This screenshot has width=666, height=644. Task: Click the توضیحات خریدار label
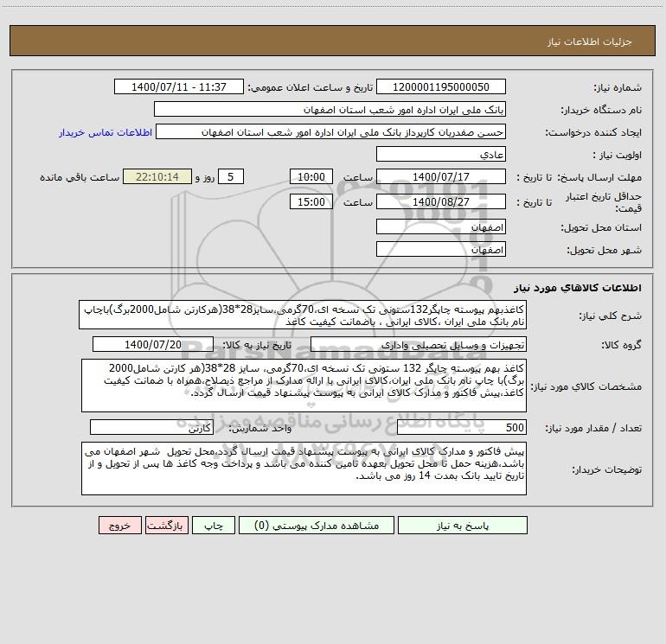607,469
